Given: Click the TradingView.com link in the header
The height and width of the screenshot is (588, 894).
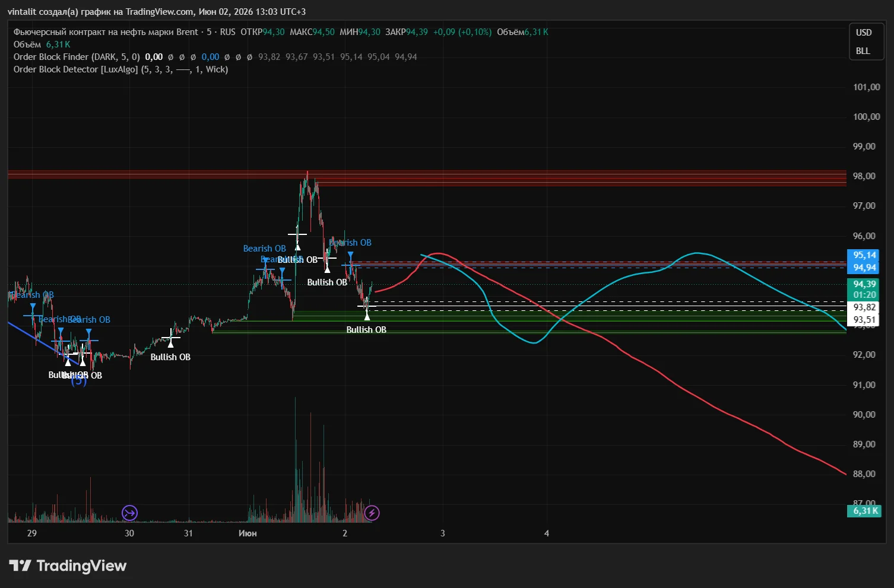Looking at the screenshot, I should [160, 12].
